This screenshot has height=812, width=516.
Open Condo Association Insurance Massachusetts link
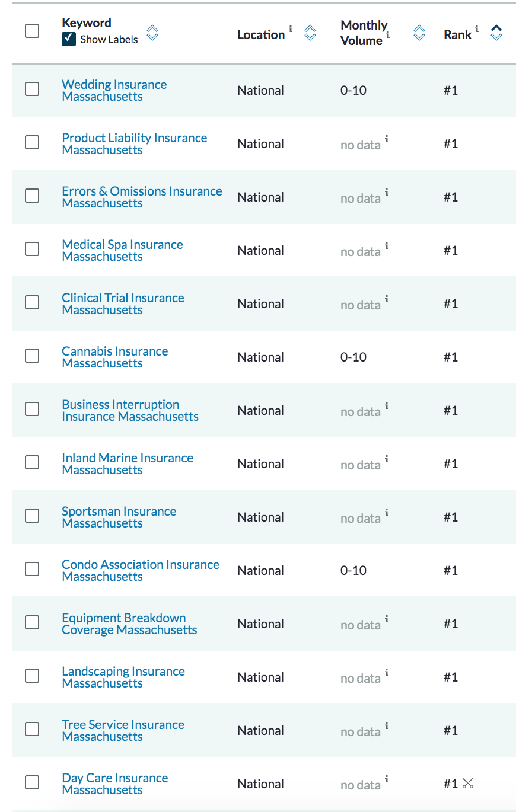tap(141, 571)
